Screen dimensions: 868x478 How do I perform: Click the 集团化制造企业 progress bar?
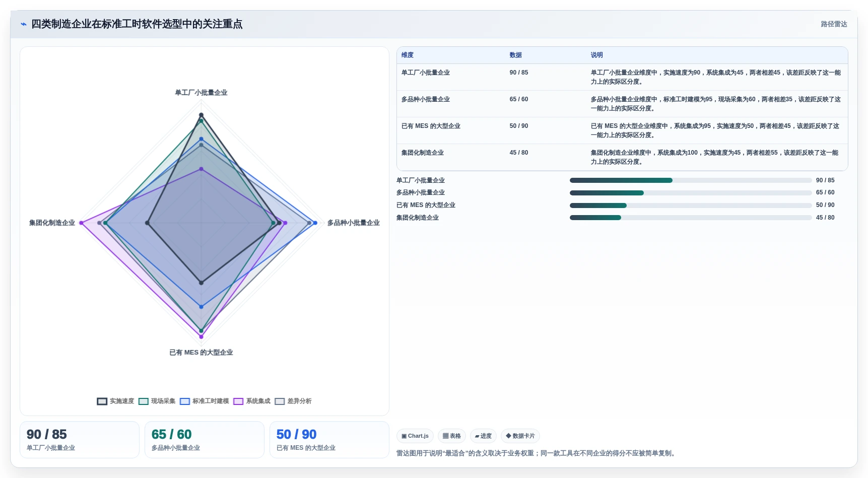tap(691, 218)
